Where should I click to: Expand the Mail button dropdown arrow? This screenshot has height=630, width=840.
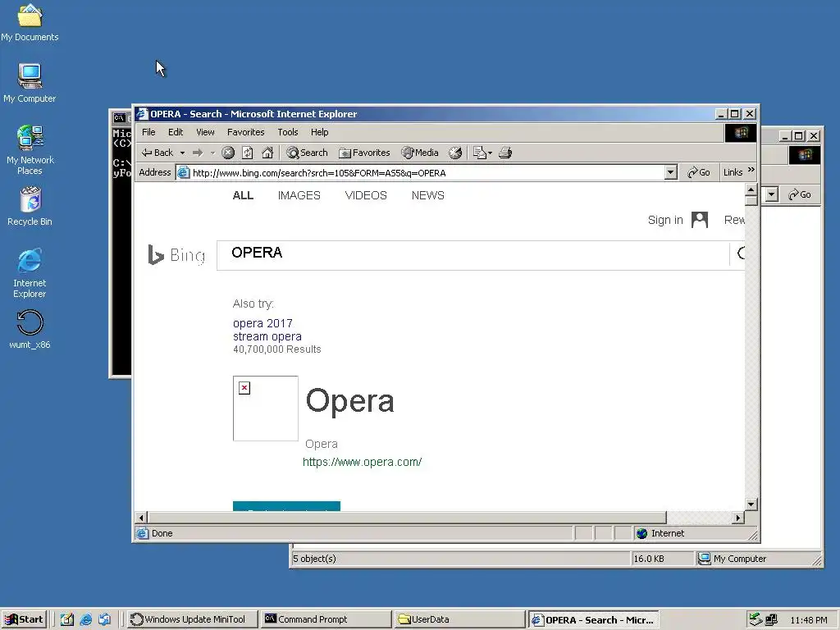[x=490, y=153]
